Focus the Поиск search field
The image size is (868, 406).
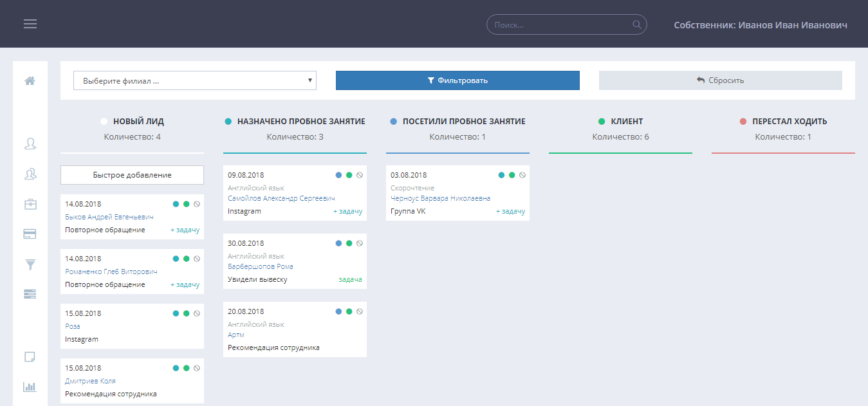(560, 24)
